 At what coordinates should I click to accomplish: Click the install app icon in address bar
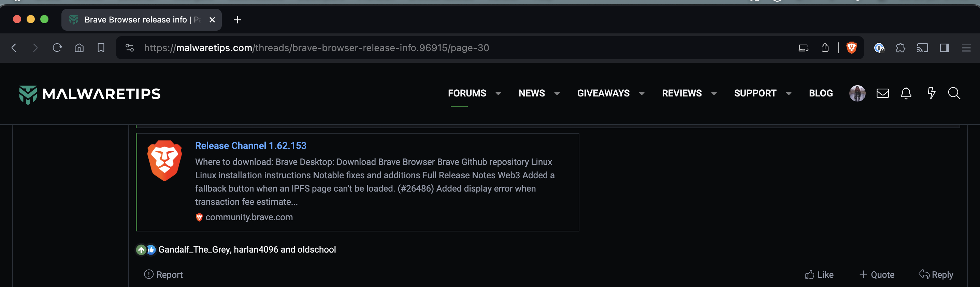(x=803, y=48)
